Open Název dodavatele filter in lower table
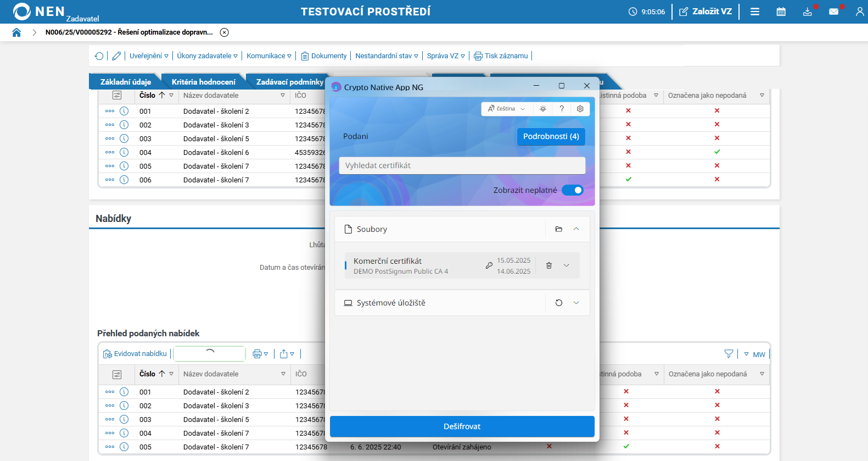 point(283,374)
